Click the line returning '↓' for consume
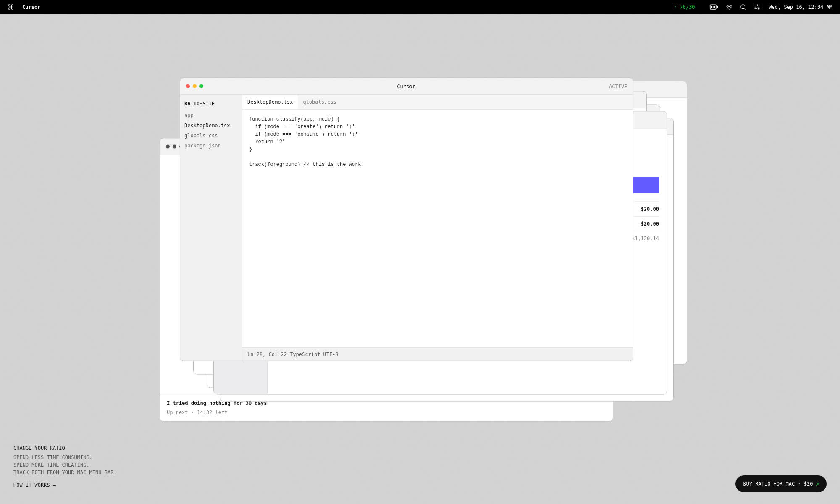The height and width of the screenshot is (504, 840). (x=307, y=134)
